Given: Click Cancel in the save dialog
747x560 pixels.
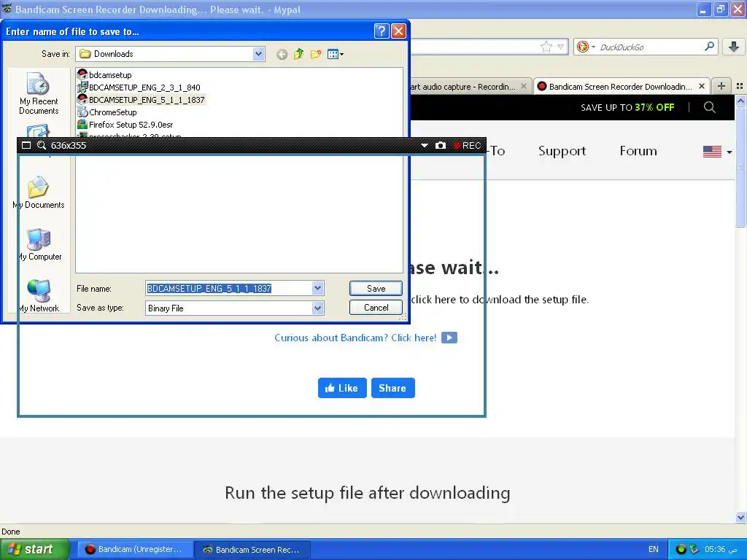Looking at the screenshot, I should [x=376, y=307].
